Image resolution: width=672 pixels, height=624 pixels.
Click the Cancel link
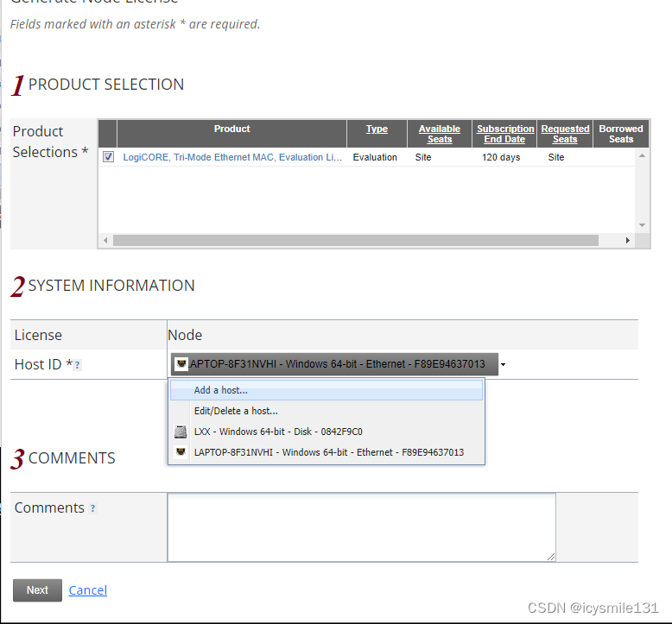88,590
